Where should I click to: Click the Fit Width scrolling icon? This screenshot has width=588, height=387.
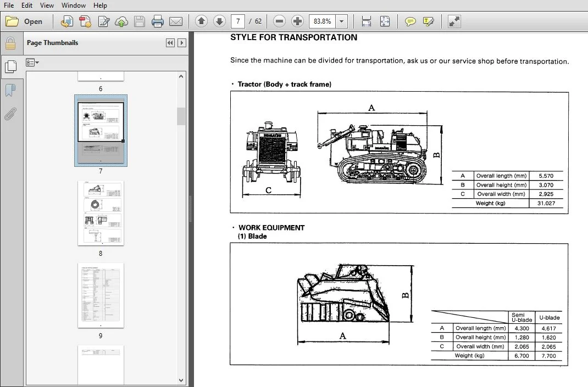pos(367,21)
